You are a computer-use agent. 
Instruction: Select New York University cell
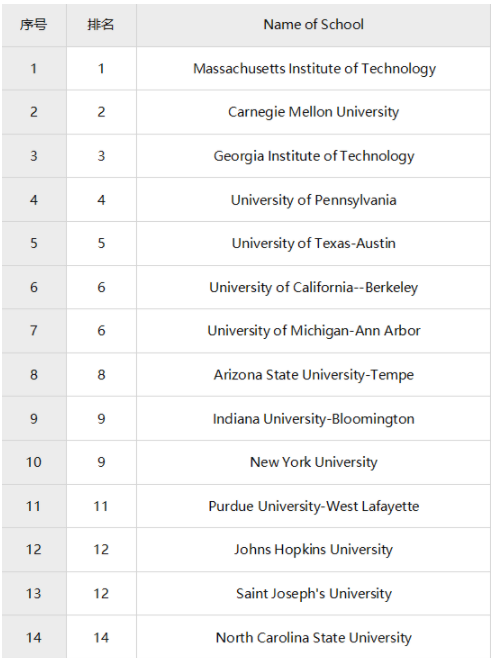point(313,462)
